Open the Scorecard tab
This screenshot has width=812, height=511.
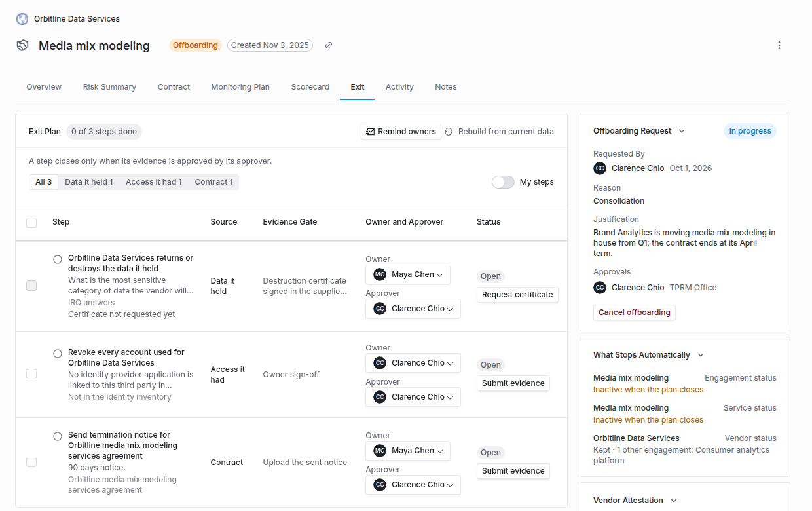click(310, 87)
